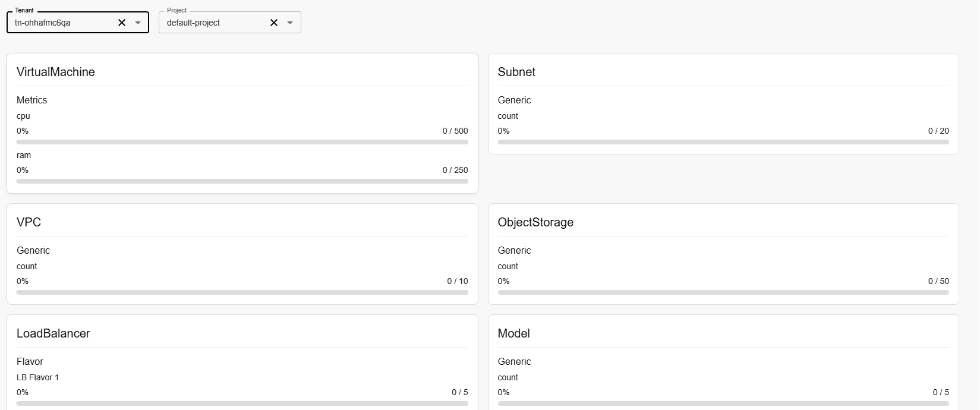Viewport: 980px width, 410px height.
Task: Select the Model card title
Action: (x=513, y=333)
